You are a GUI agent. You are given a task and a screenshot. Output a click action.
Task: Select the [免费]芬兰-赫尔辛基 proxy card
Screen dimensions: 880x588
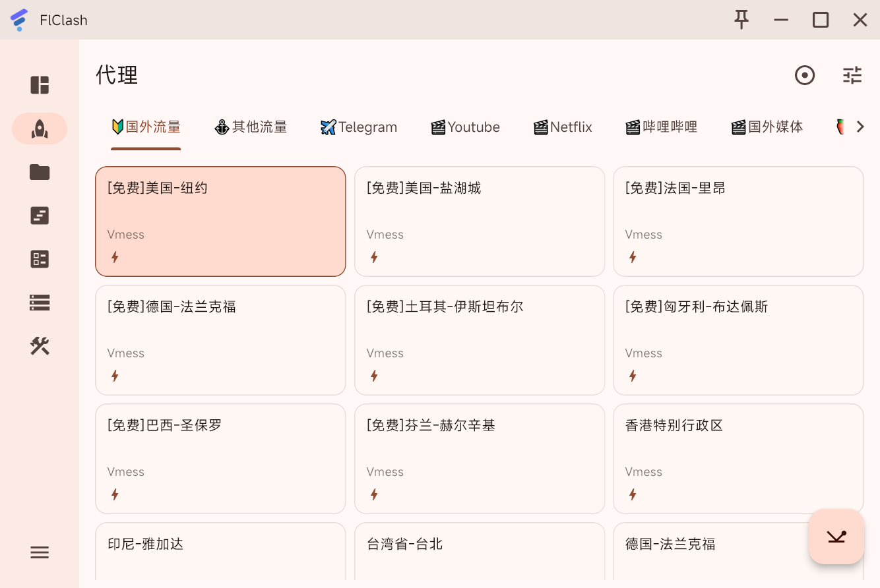pyautogui.click(x=480, y=459)
